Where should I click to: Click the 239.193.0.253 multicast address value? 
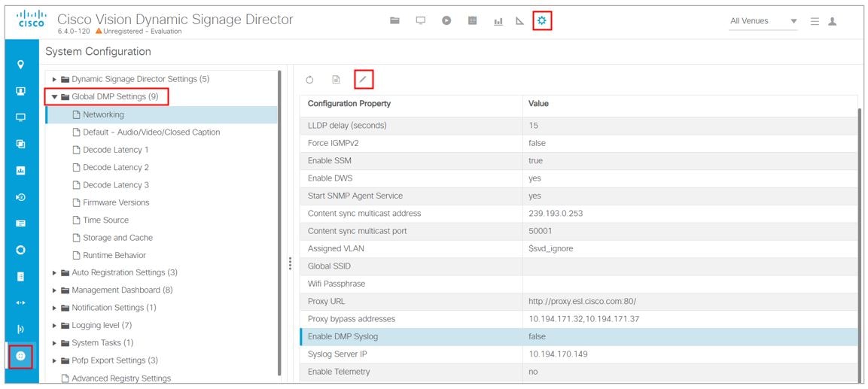pos(556,214)
